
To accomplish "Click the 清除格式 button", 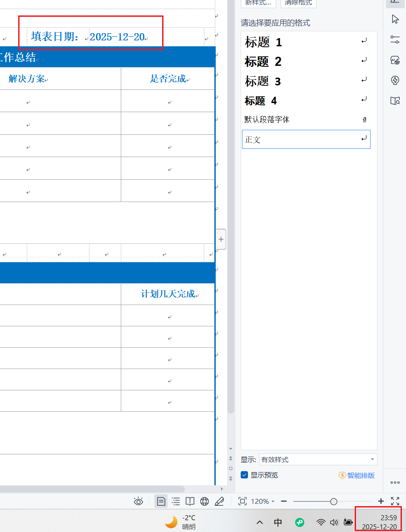I will coord(298,3).
